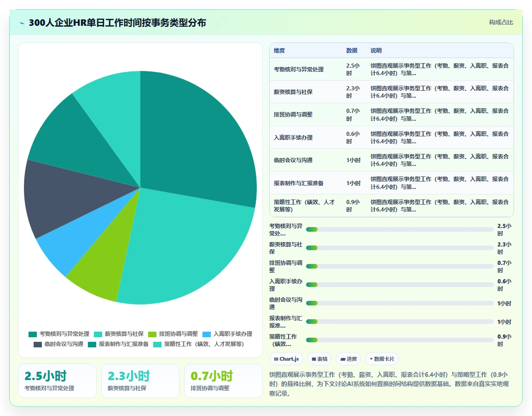
Task: Click the 0.7小时 排班协调 stat card
Action: [223, 381]
